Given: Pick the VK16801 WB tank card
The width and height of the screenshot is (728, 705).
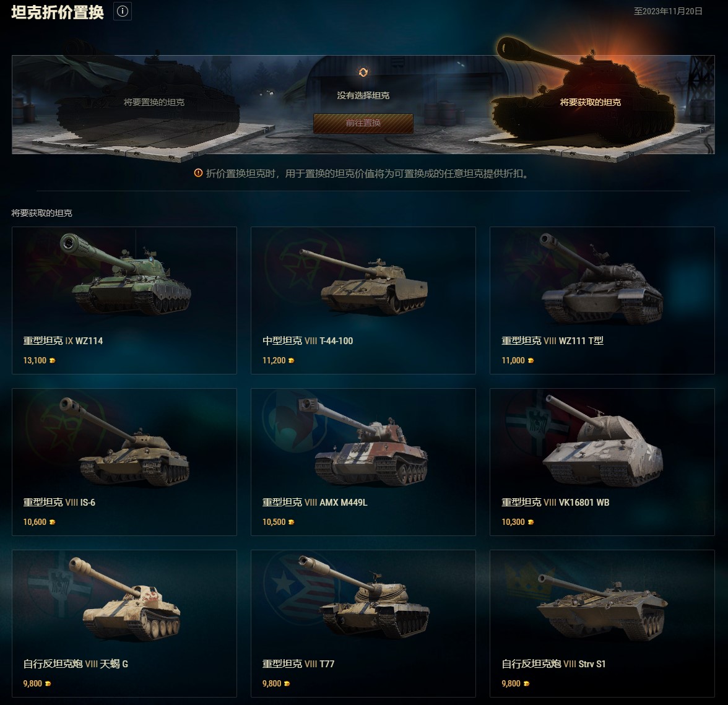Looking at the screenshot, I should pyautogui.click(x=602, y=462).
